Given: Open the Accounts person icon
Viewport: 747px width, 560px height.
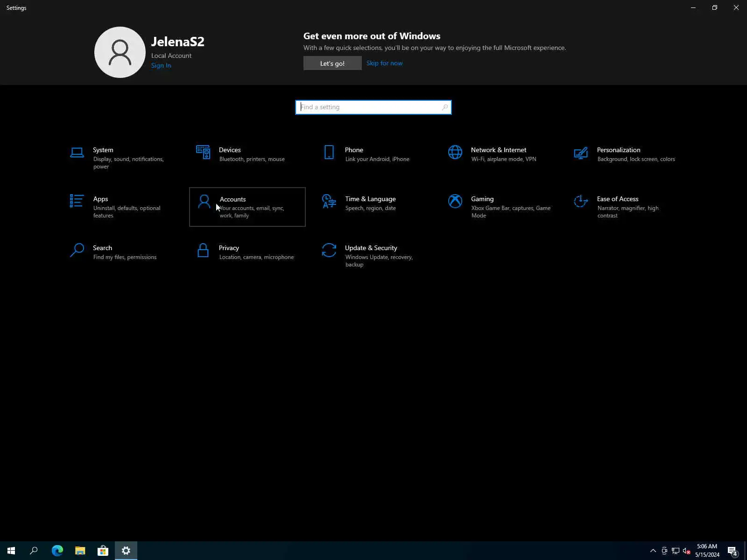Looking at the screenshot, I should pos(204,202).
